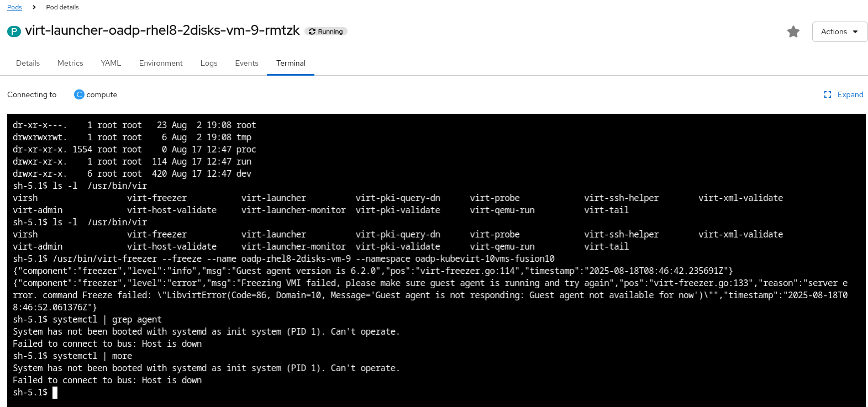Screen dimensions: 868x407
Task: Click the Actions caret arrow
Action: click(x=855, y=32)
